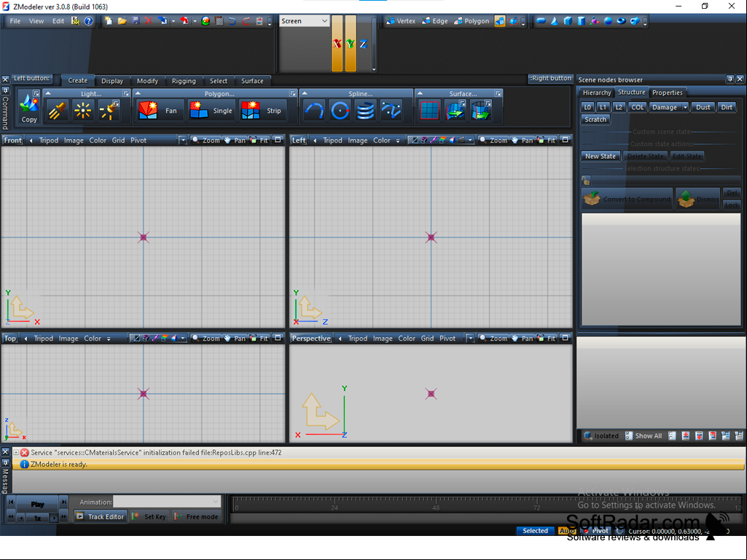Click Zoom in the Left viewport toolbar

(493, 140)
